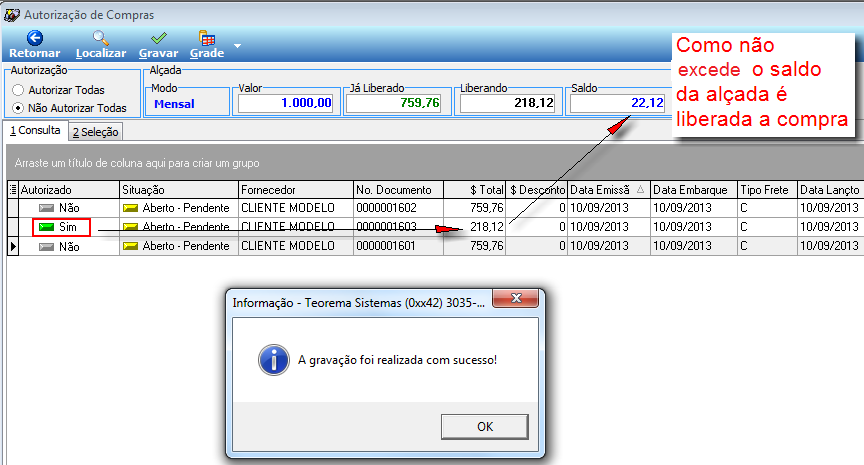The width and height of the screenshot is (864, 465).
Task: Click OK in the Informação dialog
Action: pyautogui.click(x=485, y=427)
